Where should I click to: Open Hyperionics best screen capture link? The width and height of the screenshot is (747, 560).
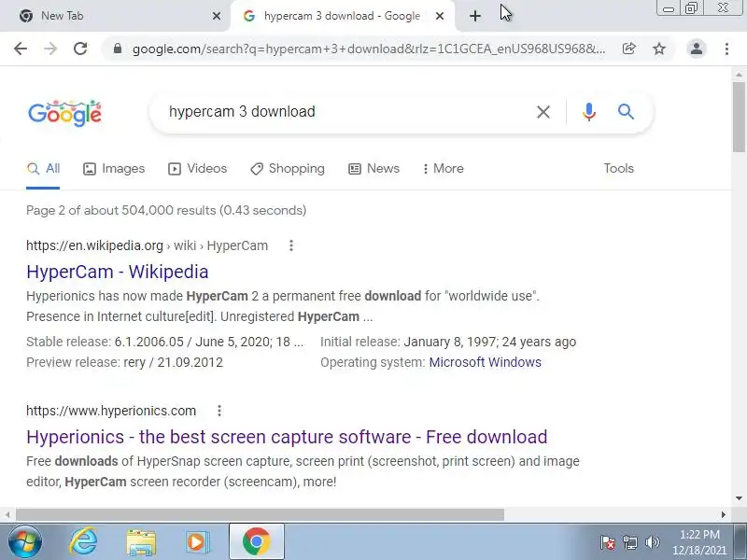287,437
